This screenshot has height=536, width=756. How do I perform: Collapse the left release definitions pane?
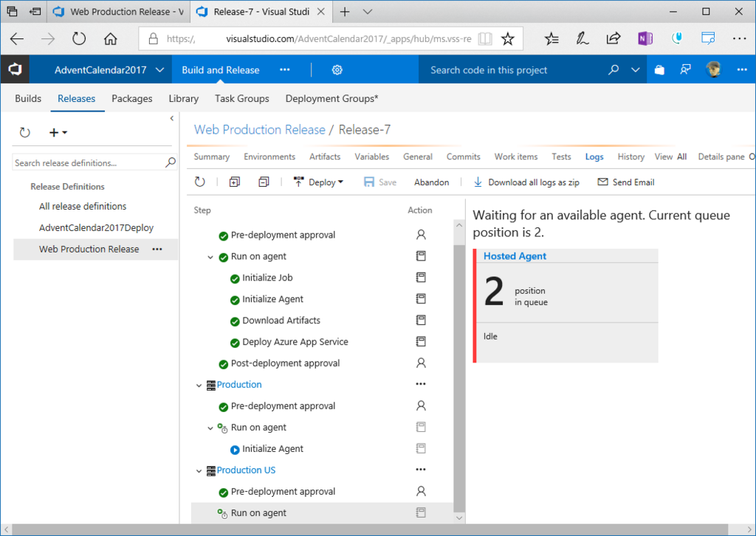tap(171, 118)
